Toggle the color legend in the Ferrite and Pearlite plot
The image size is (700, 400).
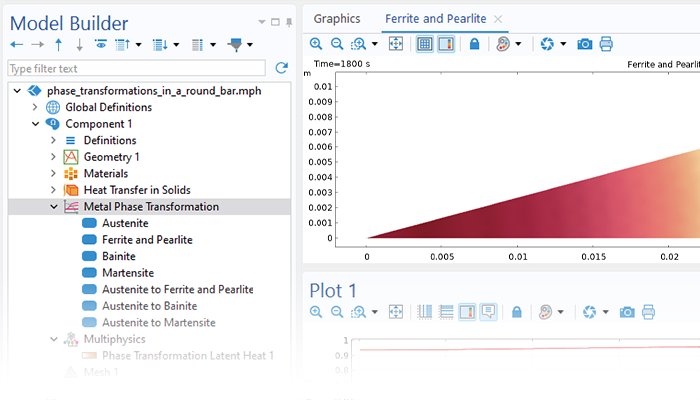click(446, 44)
